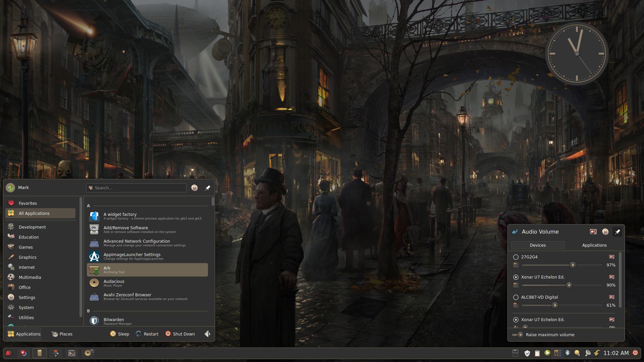Click the 11:02 AM taskbar clock

pos(616,353)
